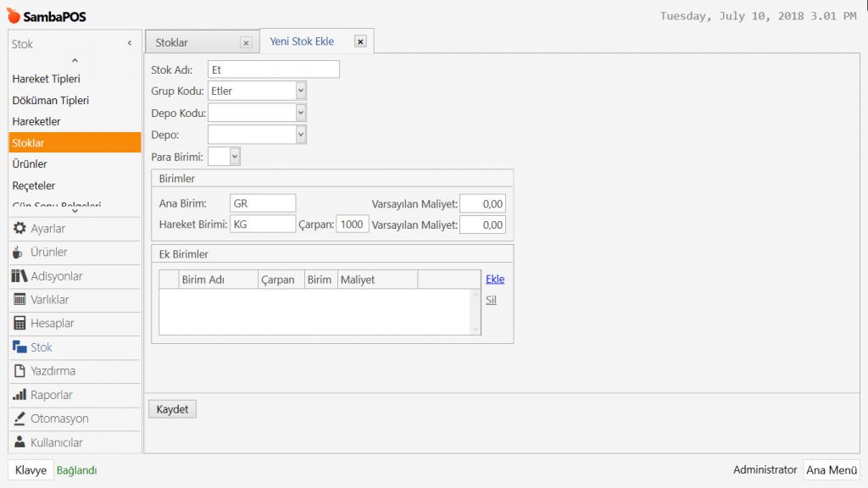868x488 pixels.
Task: Click the Adisyonlar books icon
Action: point(19,276)
